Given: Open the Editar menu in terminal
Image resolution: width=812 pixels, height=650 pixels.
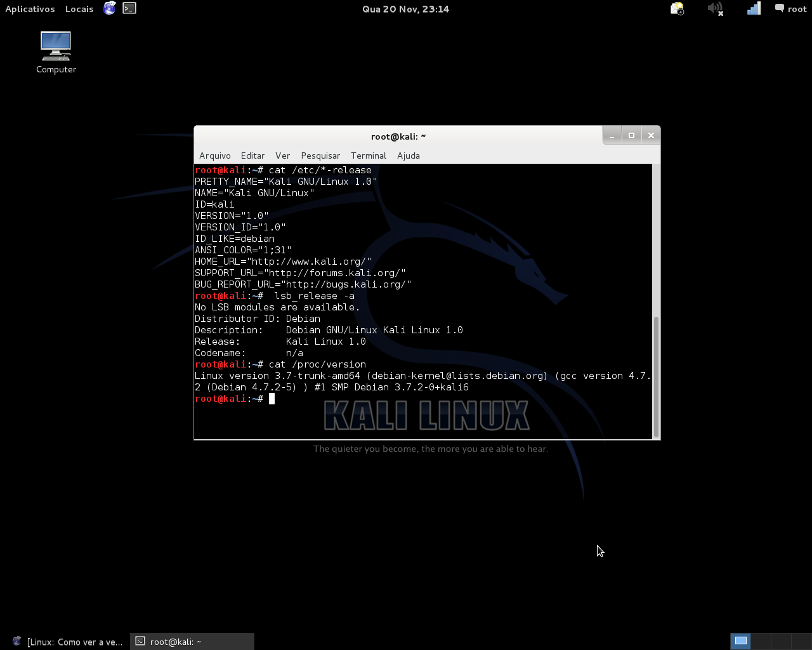Looking at the screenshot, I should pos(252,156).
